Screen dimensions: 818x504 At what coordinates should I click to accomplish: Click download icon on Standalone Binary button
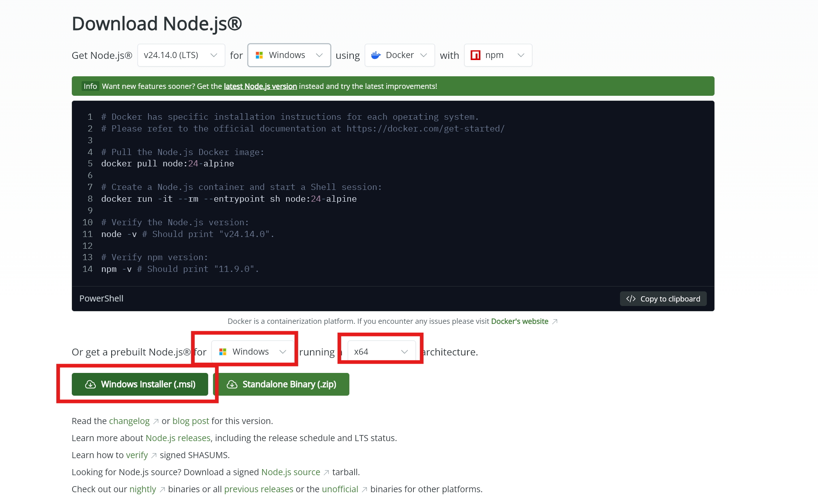click(x=232, y=384)
